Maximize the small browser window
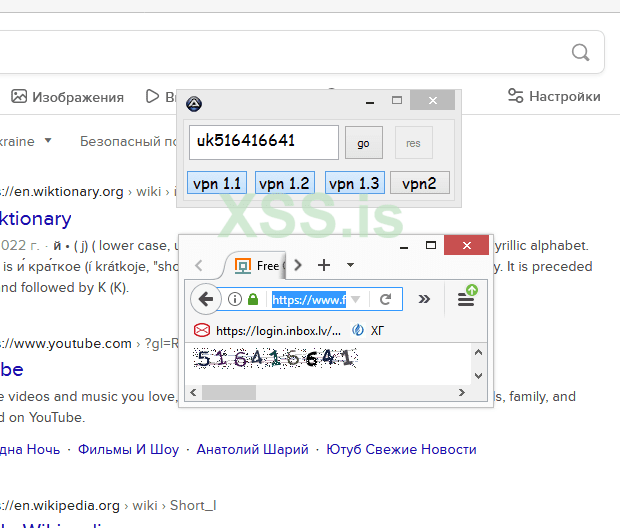 click(x=431, y=245)
